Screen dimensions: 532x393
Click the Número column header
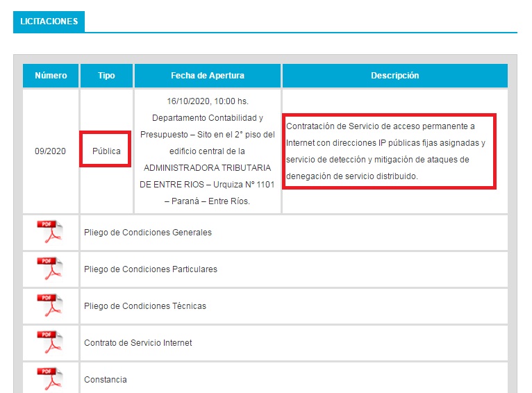coord(51,76)
